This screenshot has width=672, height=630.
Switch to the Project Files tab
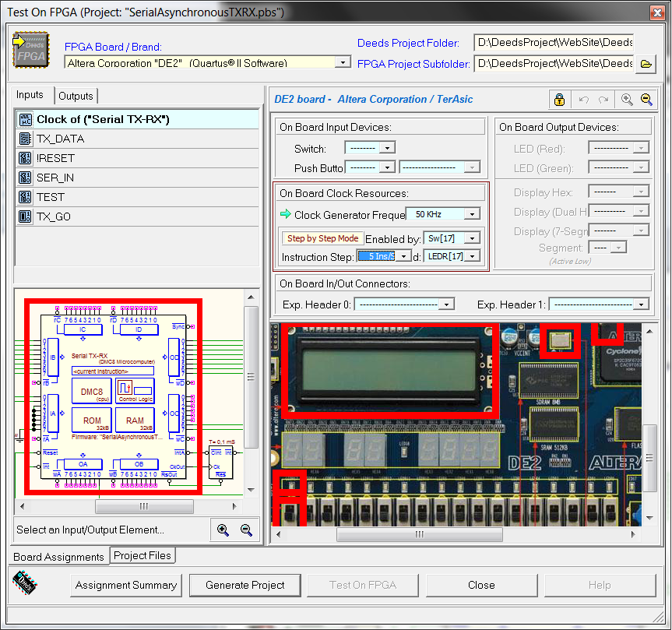coord(142,555)
